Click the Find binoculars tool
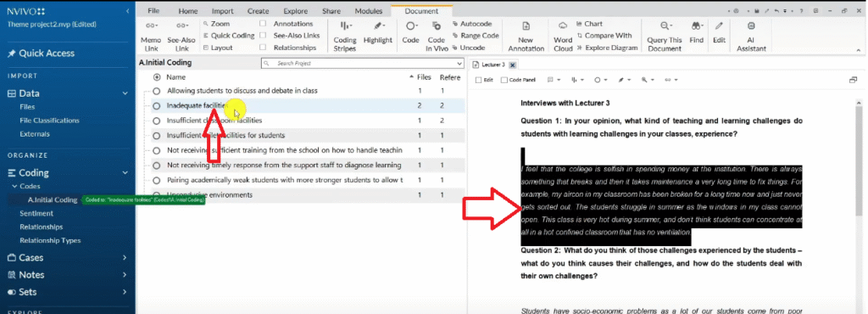The width and height of the screenshot is (868, 314). (x=697, y=33)
